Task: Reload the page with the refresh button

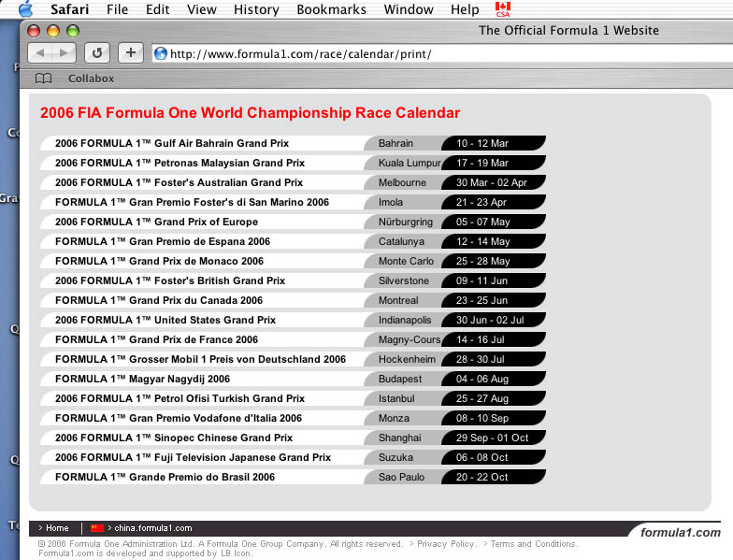Action: click(x=97, y=52)
